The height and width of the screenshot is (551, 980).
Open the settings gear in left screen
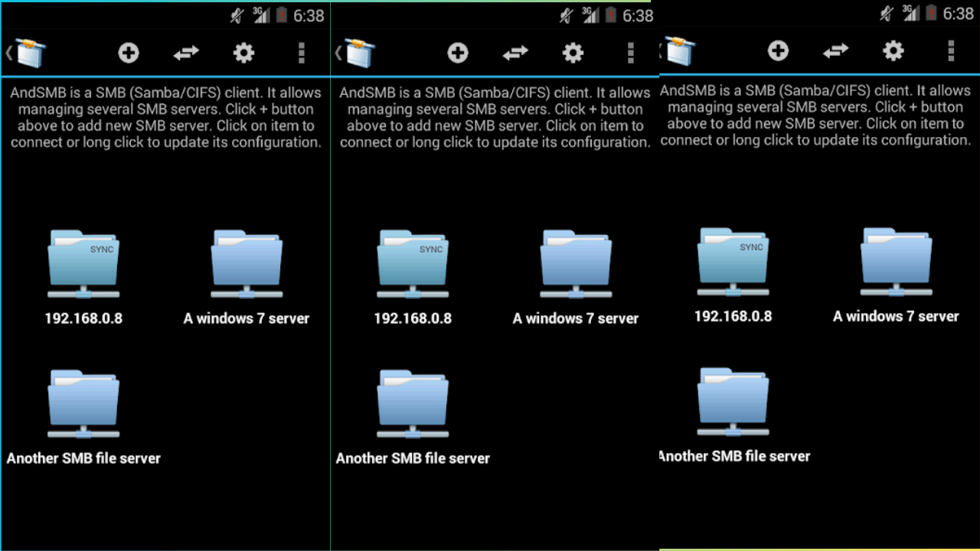point(243,52)
